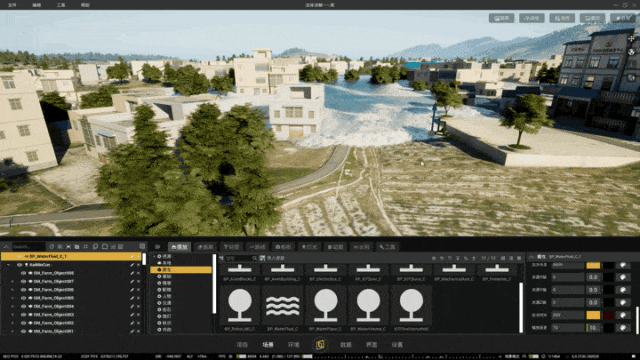Toggle visibility of SM_Farm_Object004

(x=23, y=306)
